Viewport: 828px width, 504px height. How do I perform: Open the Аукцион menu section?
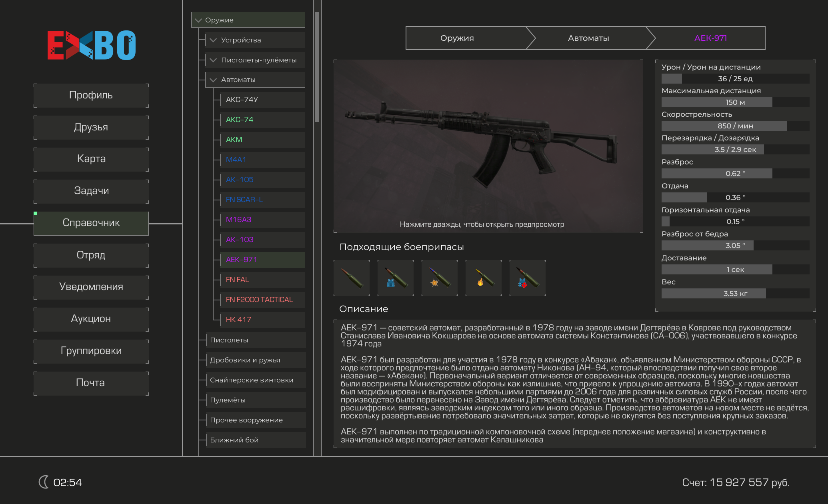click(91, 319)
